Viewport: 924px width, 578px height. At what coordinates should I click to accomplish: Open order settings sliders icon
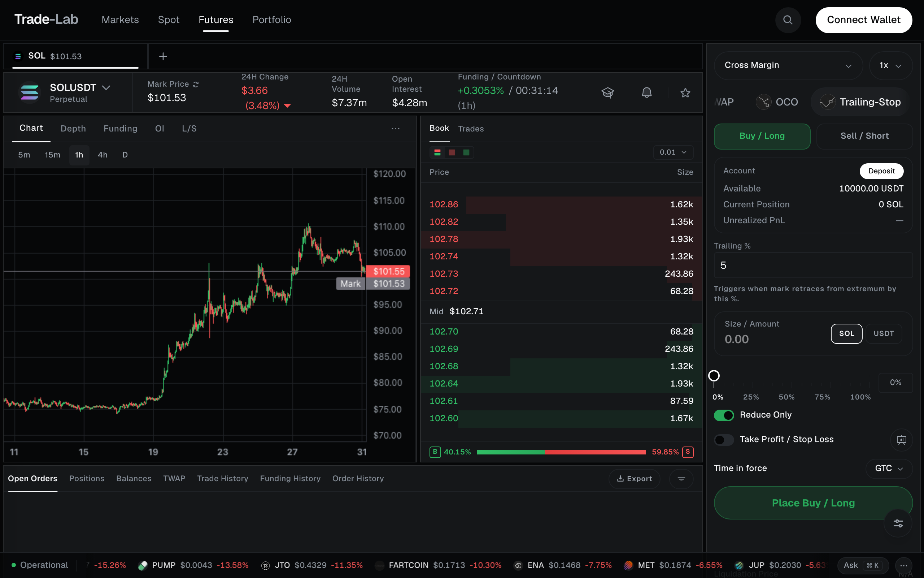(x=898, y=523)
